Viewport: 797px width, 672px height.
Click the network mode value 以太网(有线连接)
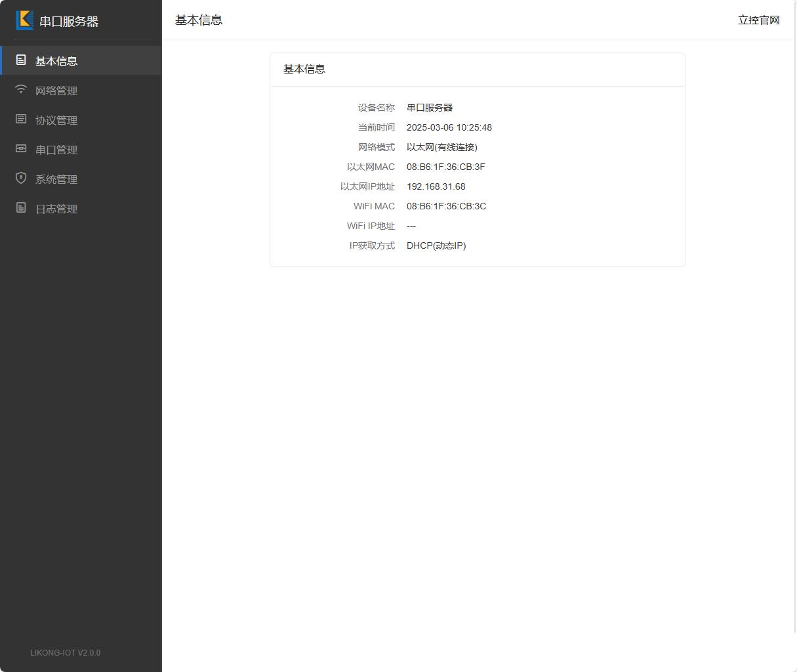point(442,147)
